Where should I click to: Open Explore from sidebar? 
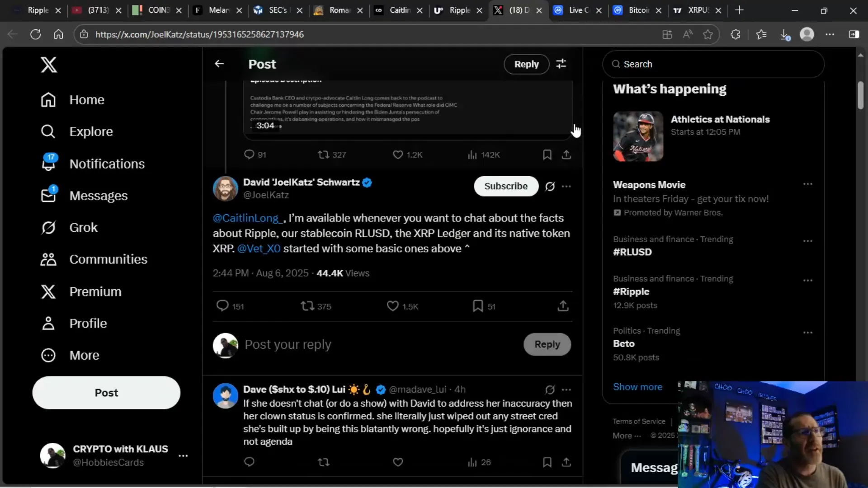point(77,131)
